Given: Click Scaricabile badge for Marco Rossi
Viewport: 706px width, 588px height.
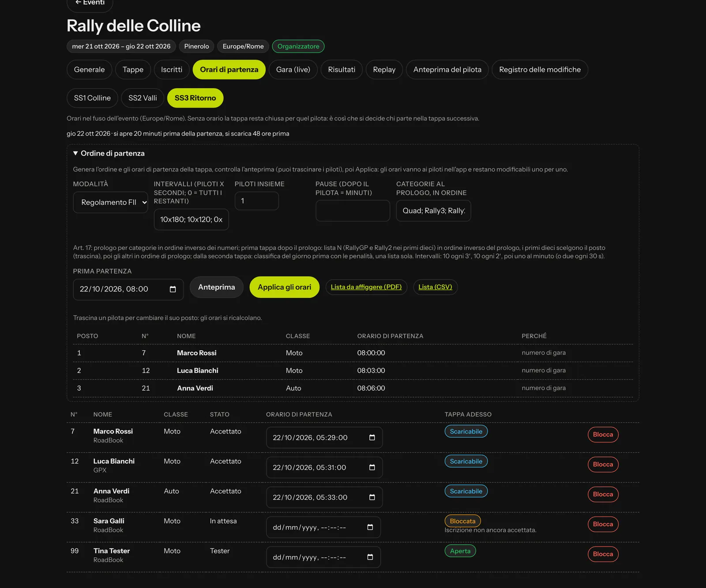Looking at the screenshot, I should point(466,431).
